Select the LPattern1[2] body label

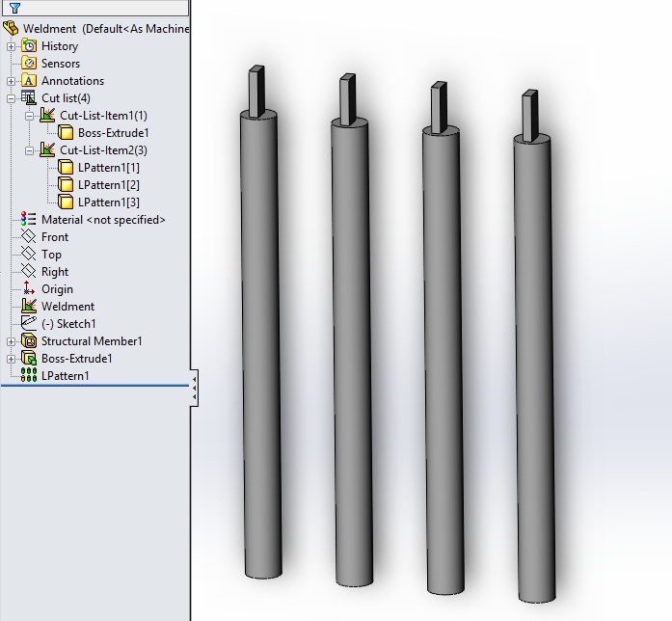(108, 185)
